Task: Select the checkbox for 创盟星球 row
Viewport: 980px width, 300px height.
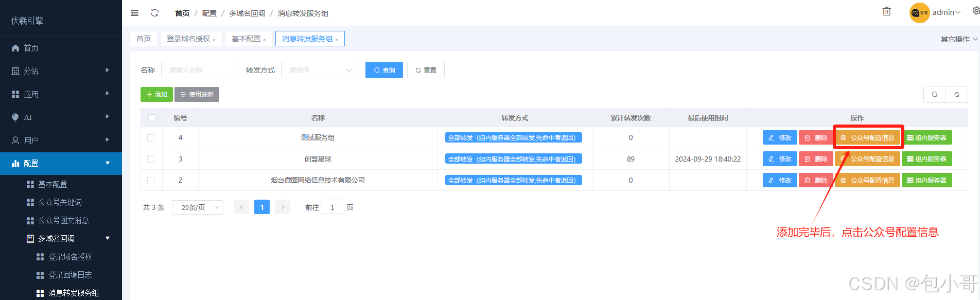Action: 151,159
